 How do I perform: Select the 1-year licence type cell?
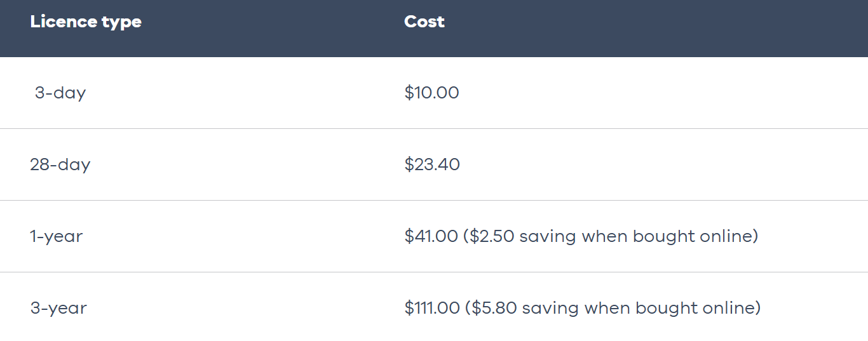click(57, 236)
